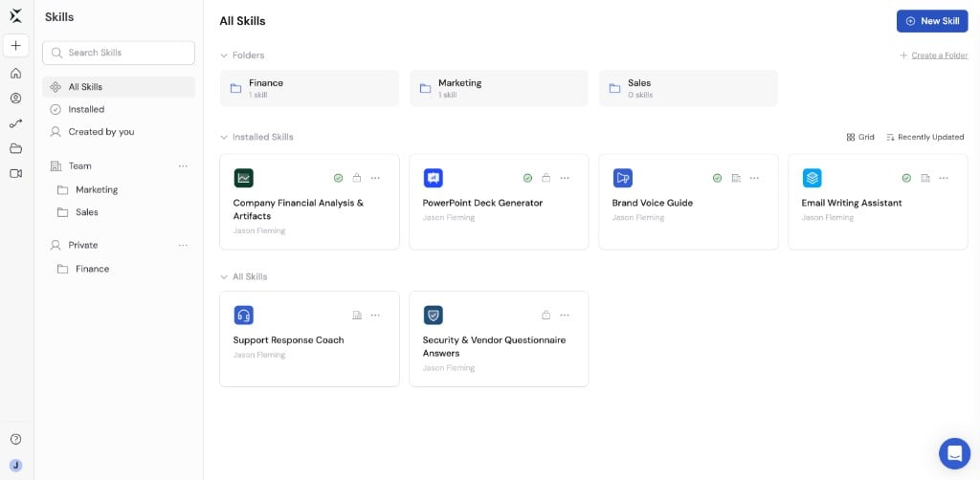
Task: Select Created by you in the sidebar
Action: pyautogui.click(x=119, y=132)
